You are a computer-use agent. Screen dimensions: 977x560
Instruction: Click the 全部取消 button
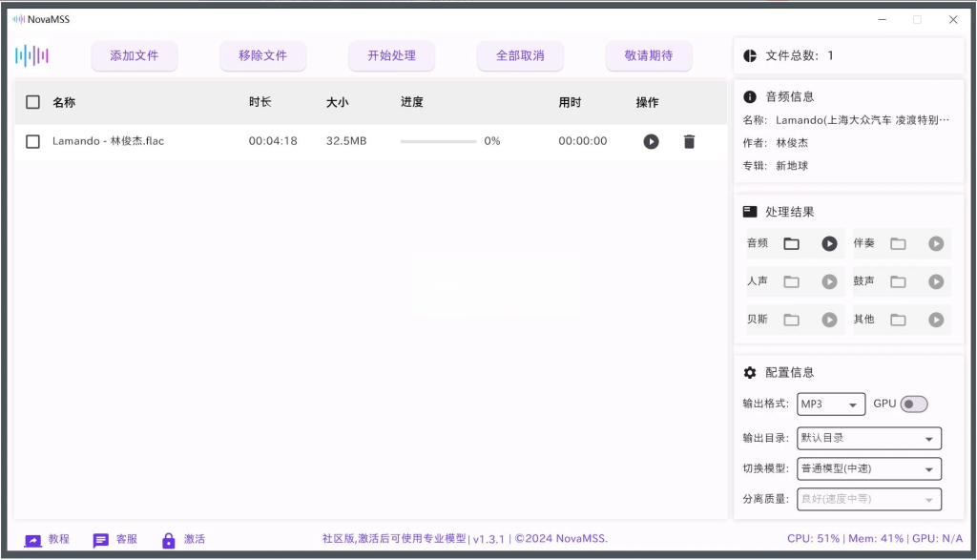click(520, 55)
